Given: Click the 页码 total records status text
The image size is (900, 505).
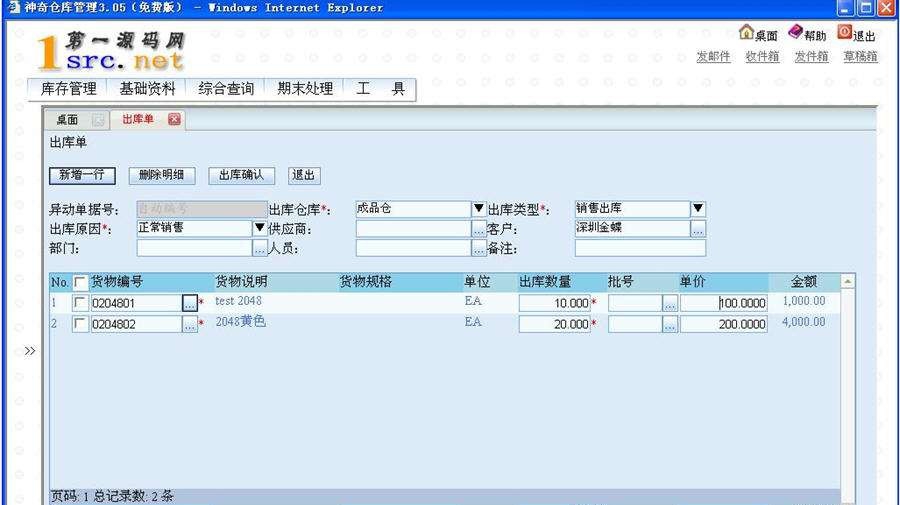Looking at the screenshot, I should [x=112, y=496].
